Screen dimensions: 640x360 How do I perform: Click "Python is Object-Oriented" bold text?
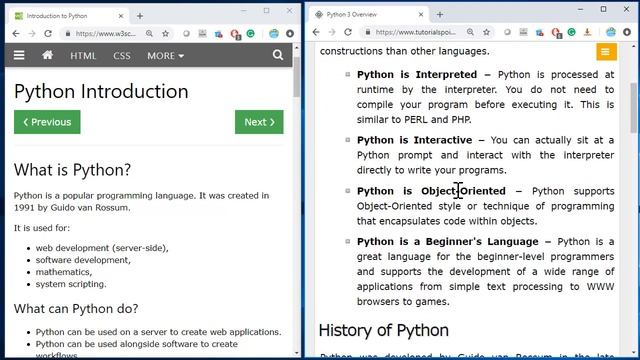[431, 191]
